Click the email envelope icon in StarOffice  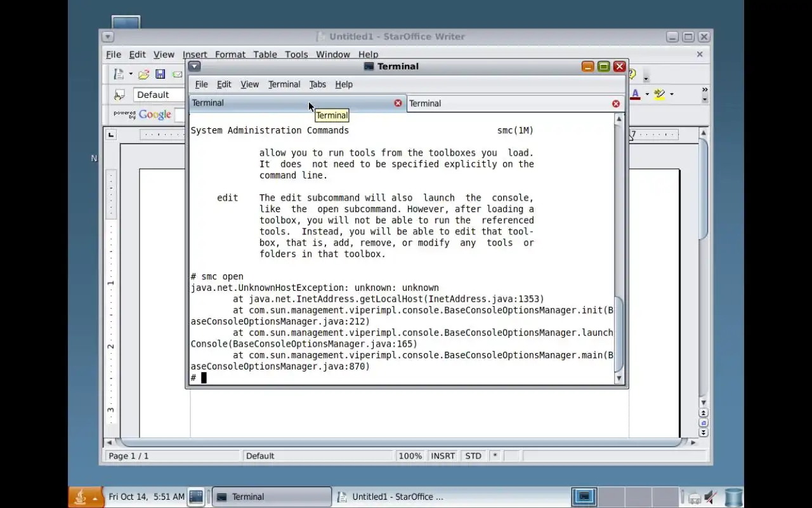click(178, 74)
